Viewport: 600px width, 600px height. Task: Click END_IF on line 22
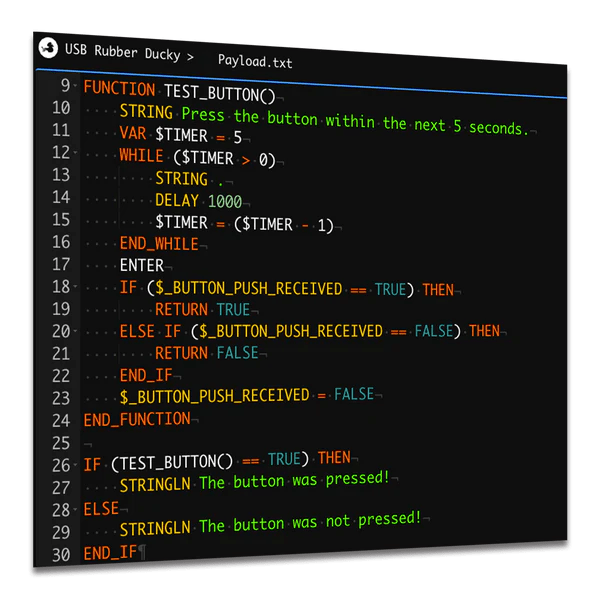pyautogui.click(x=146, y=375)
